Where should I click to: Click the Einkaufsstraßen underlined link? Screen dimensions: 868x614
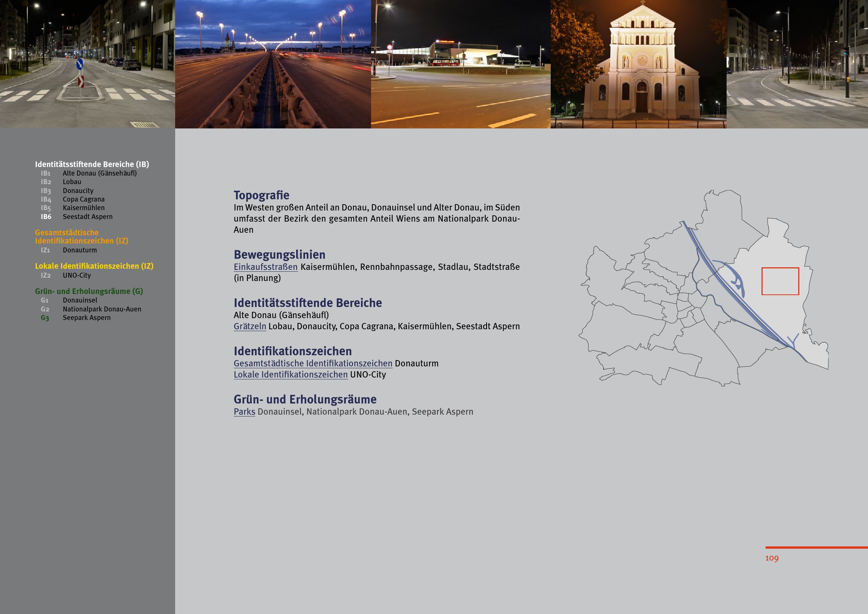point(265,267)
